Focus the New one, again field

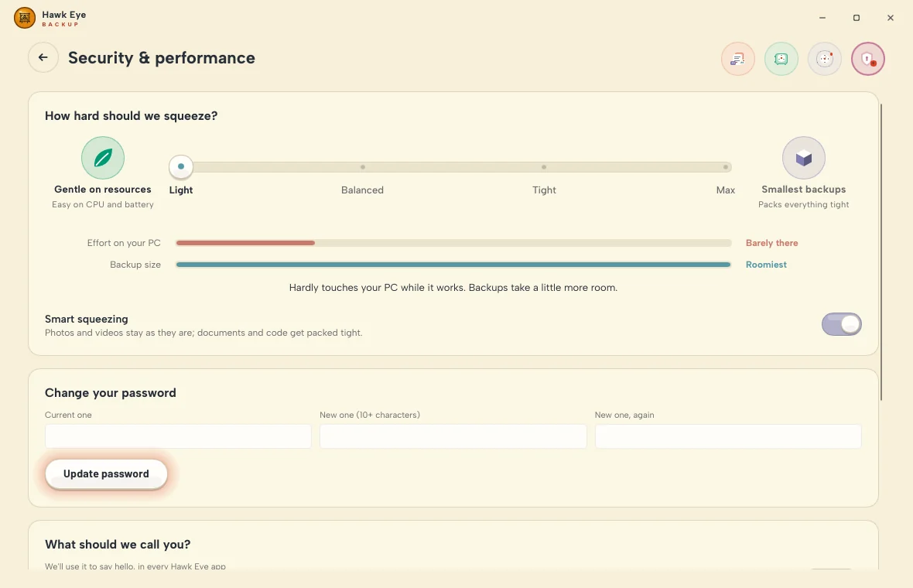click(x=728, y=436)
